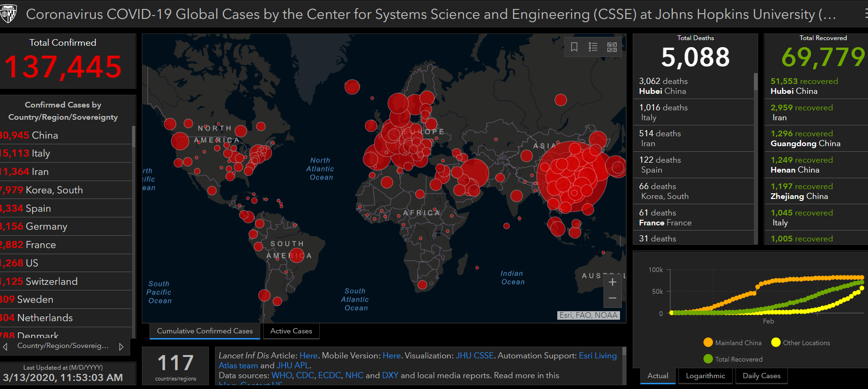
Task: Select US in confirmed cases list
Action: tap(66, 263)
